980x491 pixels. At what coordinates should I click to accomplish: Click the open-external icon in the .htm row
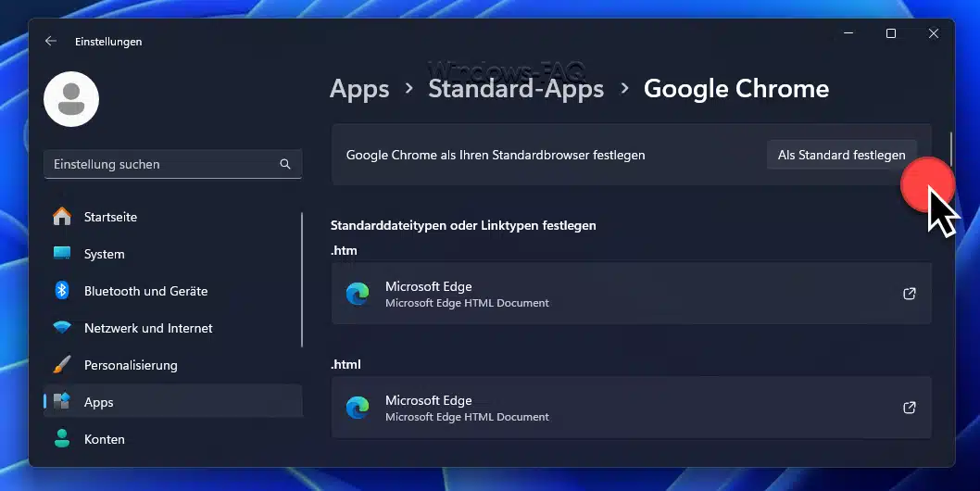[910, 294]
